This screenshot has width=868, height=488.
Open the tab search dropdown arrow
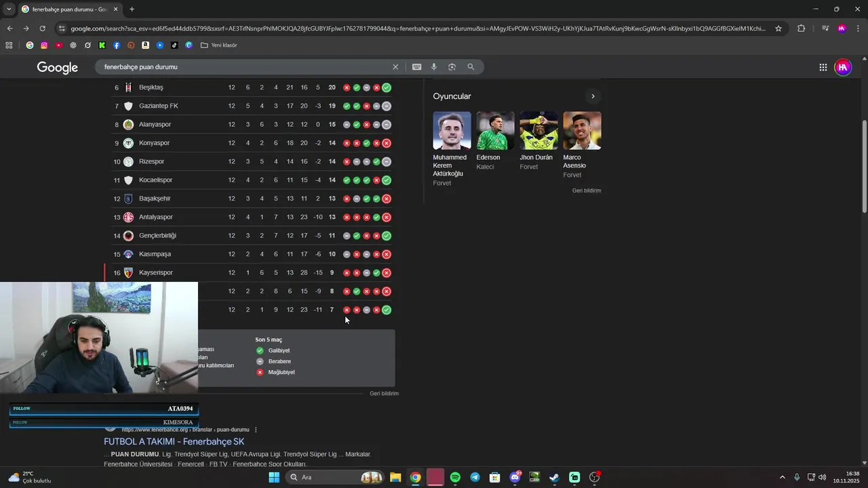click(x=9, y=9)
